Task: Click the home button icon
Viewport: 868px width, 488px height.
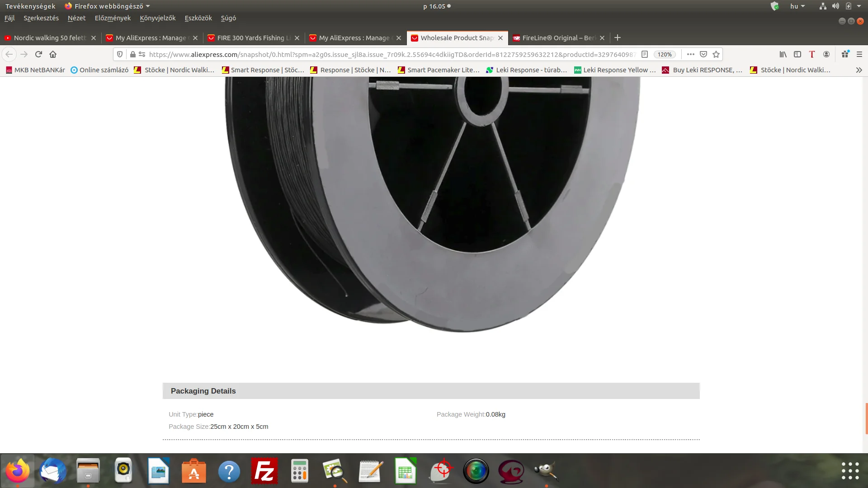Action: 53,54
